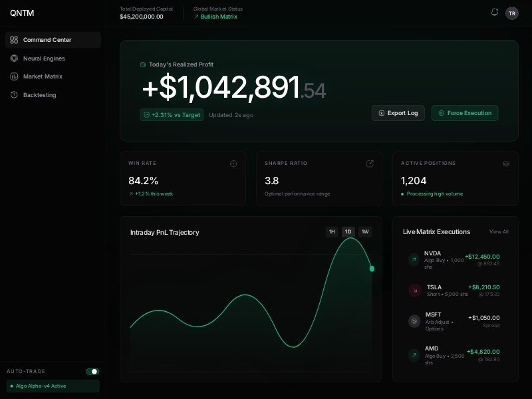Click the MSFT arb adjust icon
The image size is (532, 399).
(x=414, y=321)
